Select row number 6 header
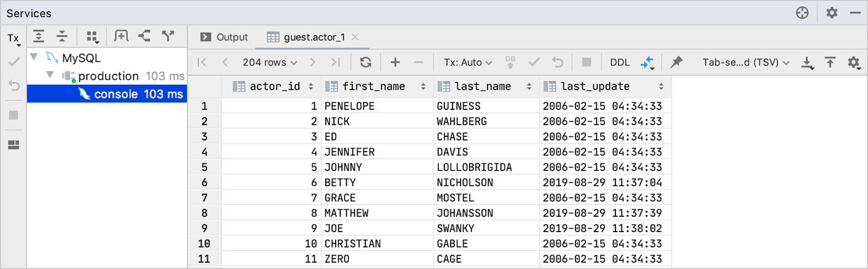Screen dimensions: 868x269 click(x=204, y=182)
